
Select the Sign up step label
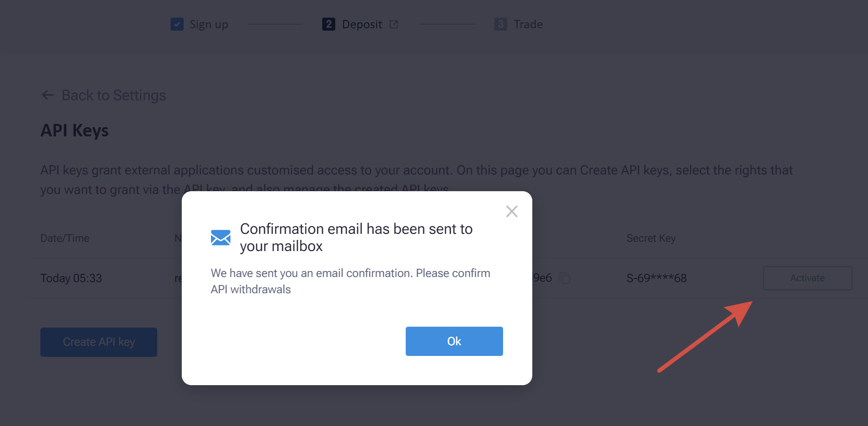pyautogui.click(x=209, y=24)
